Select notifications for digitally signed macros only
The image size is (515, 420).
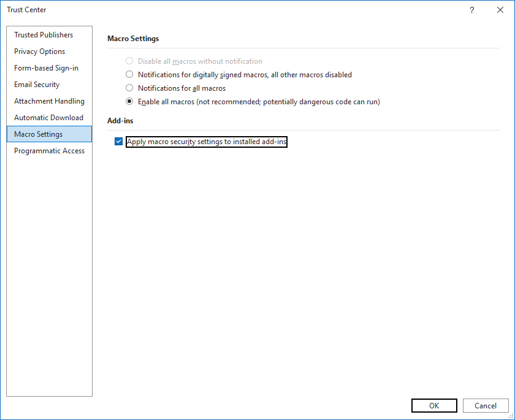129,74
